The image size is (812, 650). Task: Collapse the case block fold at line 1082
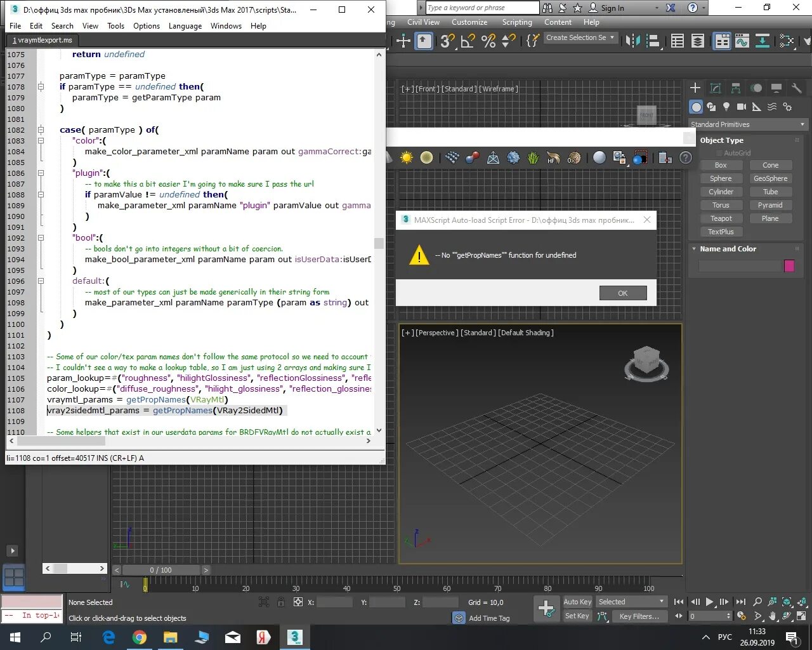pos(41,129)
